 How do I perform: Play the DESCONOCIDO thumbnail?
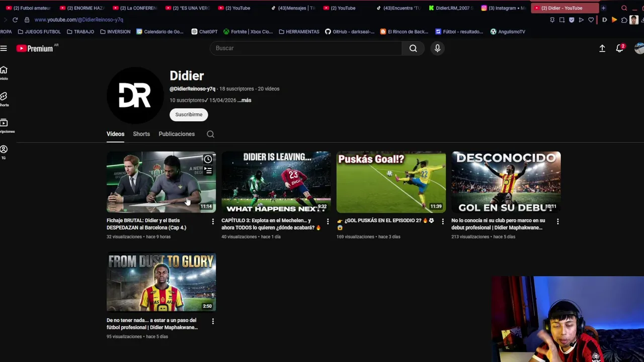point(506,182)
